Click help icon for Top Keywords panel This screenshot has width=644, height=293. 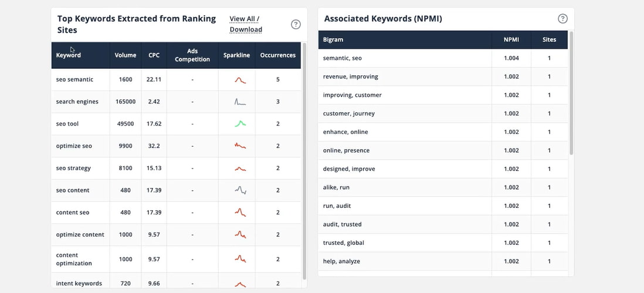pyautogui.click(x=296, y=24)
